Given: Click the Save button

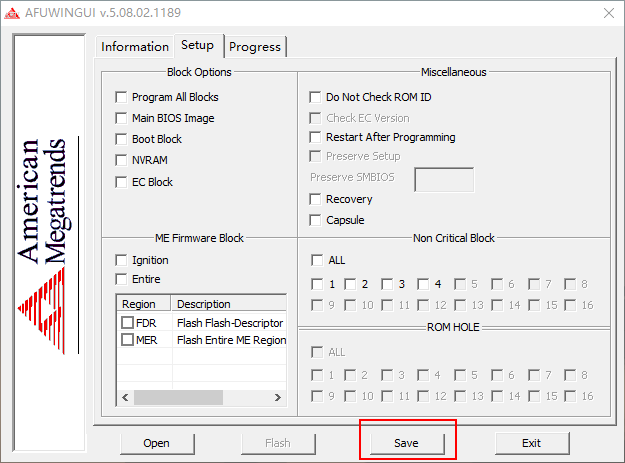Looking at the screenshot, I should [x=407, y=443].
